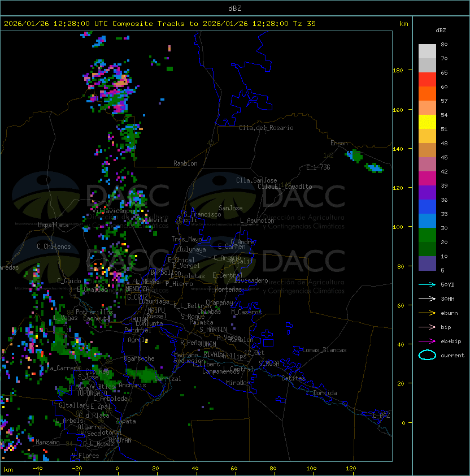Select the blue 35-36 dBZ color swatch
The width and height of the screenshot is (470, 476).
[427, 207]
